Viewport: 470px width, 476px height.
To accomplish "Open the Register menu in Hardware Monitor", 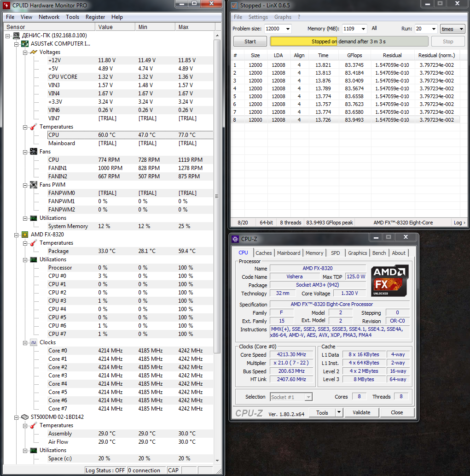I will (x=95, y=17).
